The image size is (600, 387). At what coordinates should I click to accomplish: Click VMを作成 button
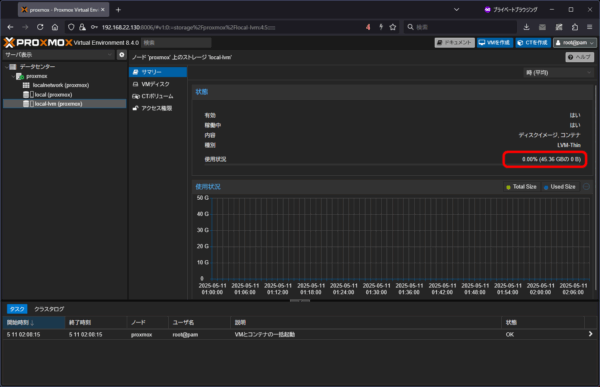[494, 43]
